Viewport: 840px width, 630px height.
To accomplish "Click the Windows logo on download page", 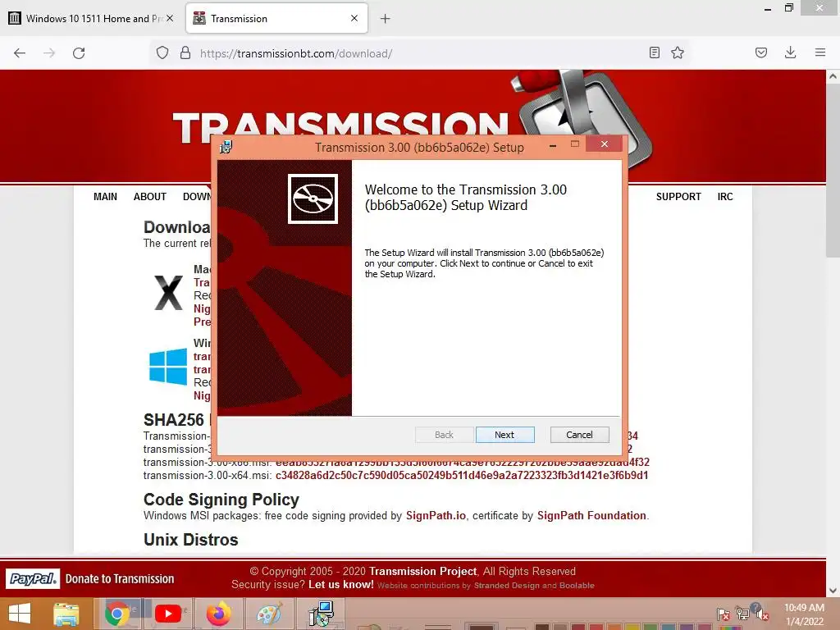I will [x=168, y=367].
